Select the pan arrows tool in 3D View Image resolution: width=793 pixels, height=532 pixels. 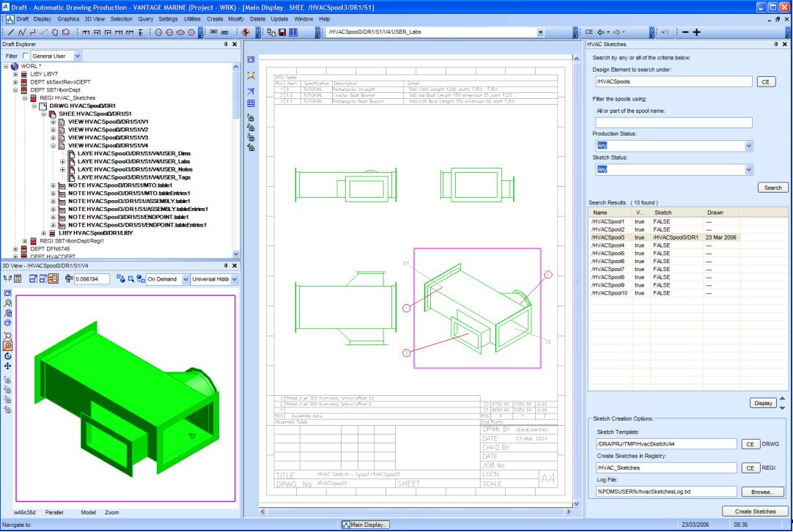(7, 366)
